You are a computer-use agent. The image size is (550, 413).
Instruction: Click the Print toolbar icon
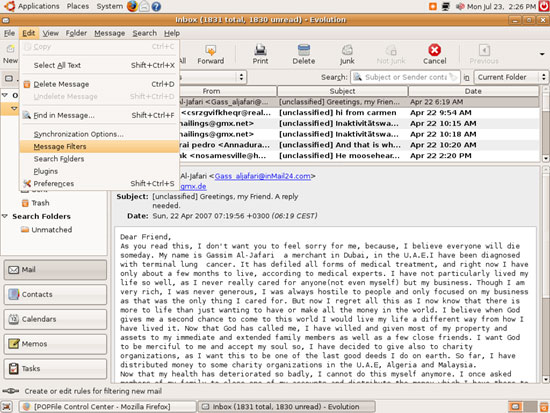pyautogui.click(x=260, y=54)
